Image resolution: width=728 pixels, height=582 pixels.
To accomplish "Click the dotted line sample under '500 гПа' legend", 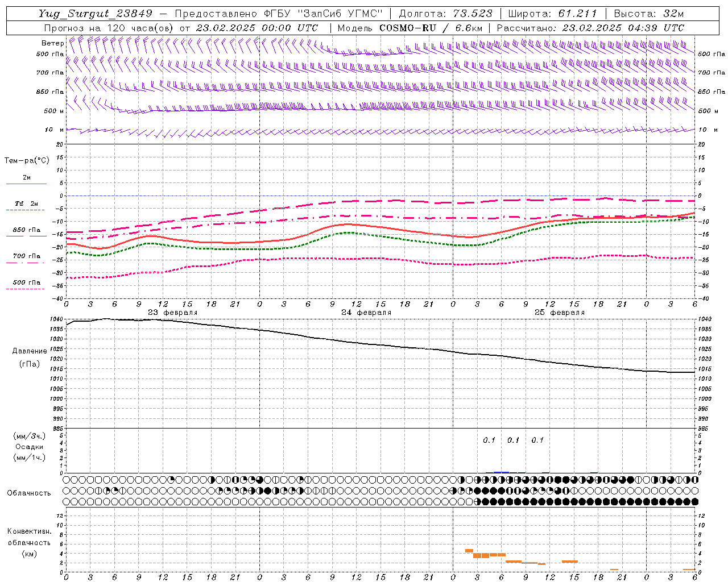I will pos(25,289).
